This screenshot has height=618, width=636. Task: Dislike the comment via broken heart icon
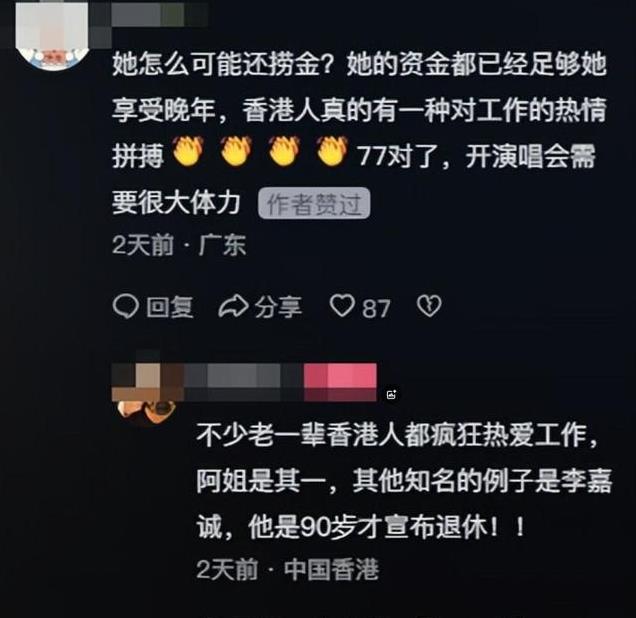pos(429,306)
